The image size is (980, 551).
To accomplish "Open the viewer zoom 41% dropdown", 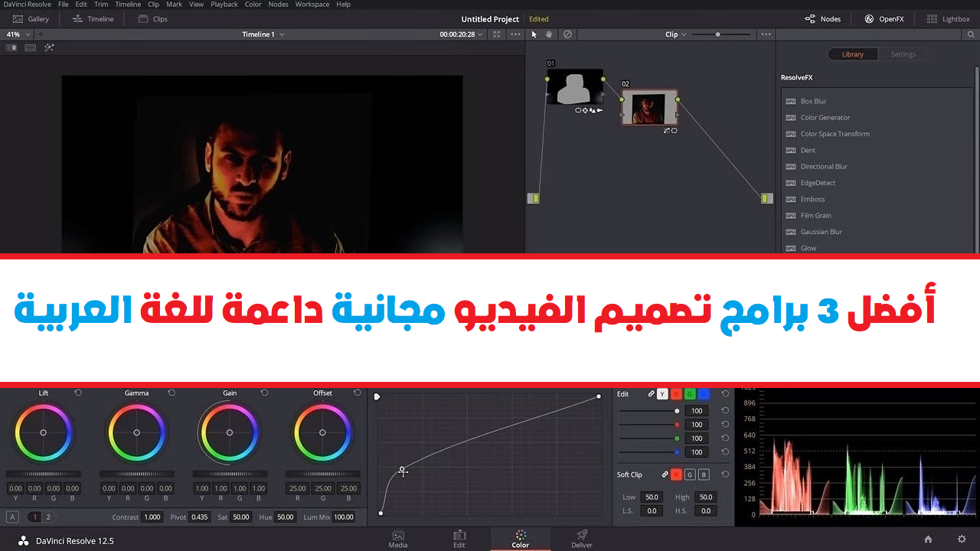I will [x=18, y=34].
